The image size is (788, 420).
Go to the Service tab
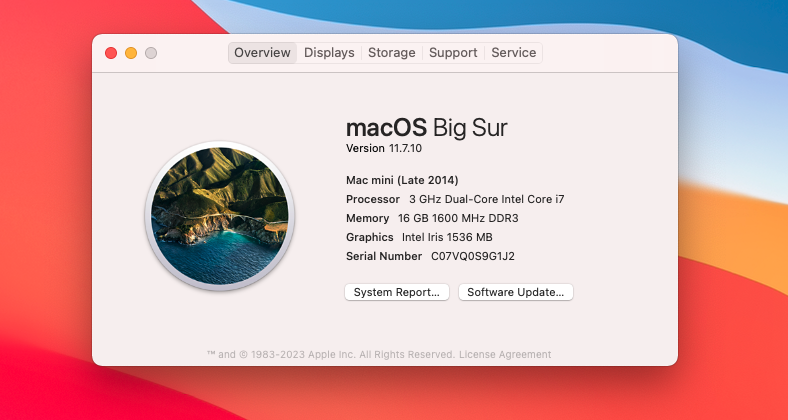(x=514, y=53)
